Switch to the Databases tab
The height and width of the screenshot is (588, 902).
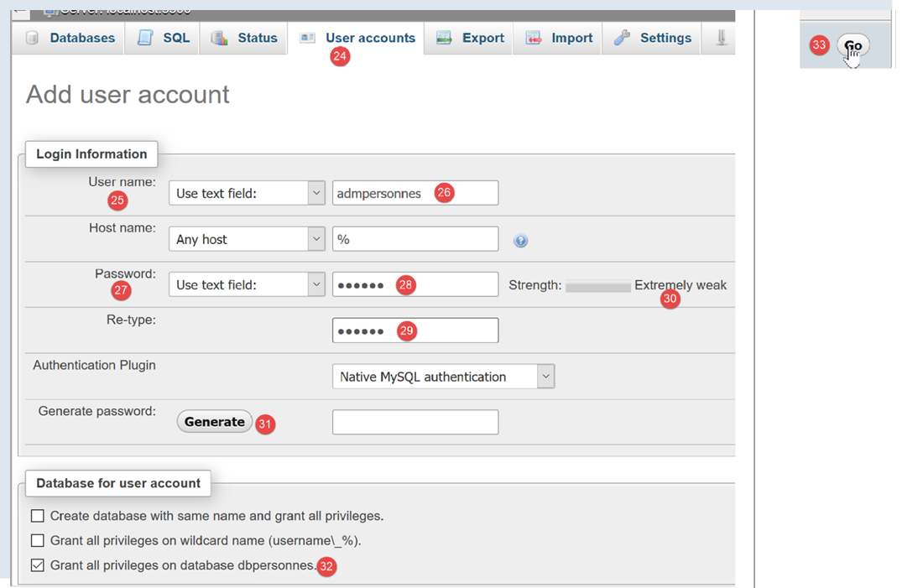pyautogui.click(x=81, y=39)
